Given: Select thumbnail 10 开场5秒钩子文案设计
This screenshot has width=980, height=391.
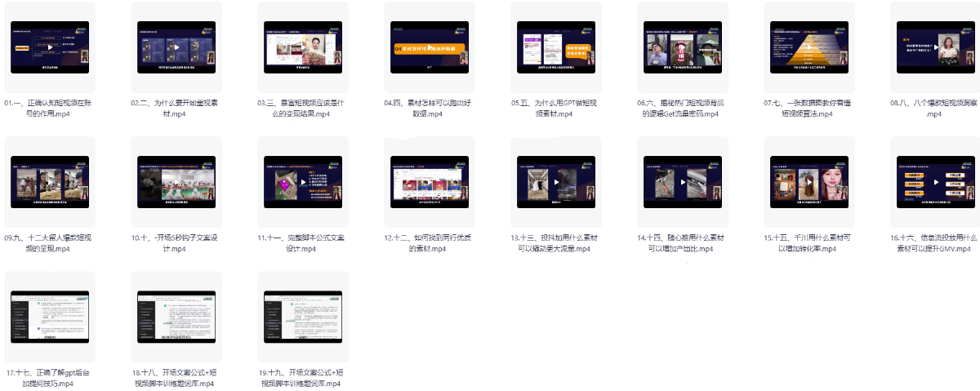Looking at the screenshot, I should [x=176, y=183].
